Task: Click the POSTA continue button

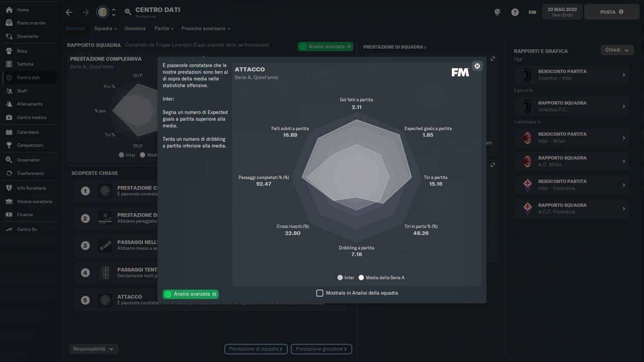Action: click(611, 12)
